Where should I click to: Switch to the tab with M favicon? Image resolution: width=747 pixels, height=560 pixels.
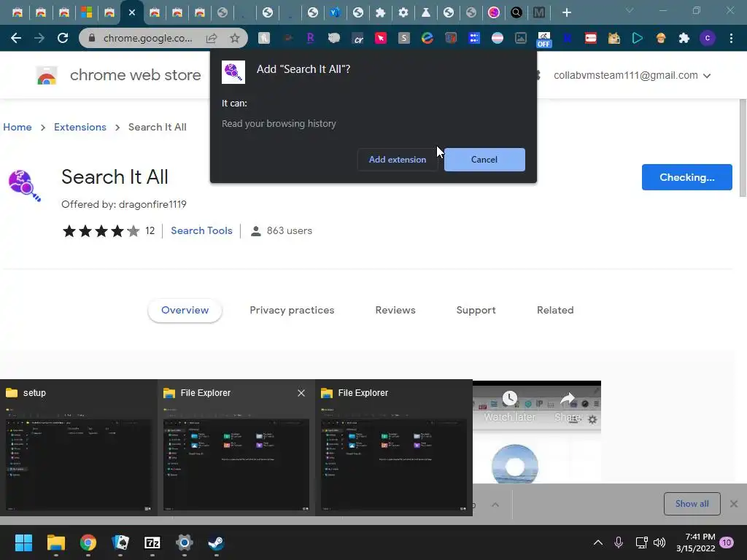point(539,13)
